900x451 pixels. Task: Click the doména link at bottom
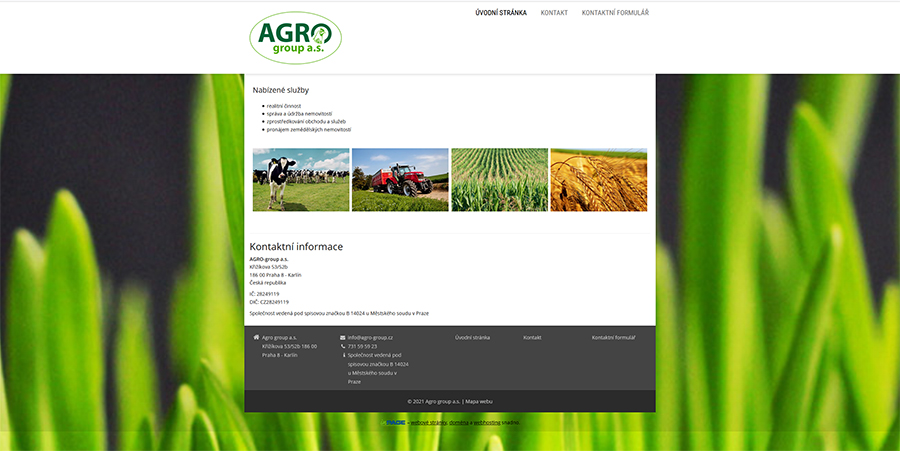(x=458, y=423)
